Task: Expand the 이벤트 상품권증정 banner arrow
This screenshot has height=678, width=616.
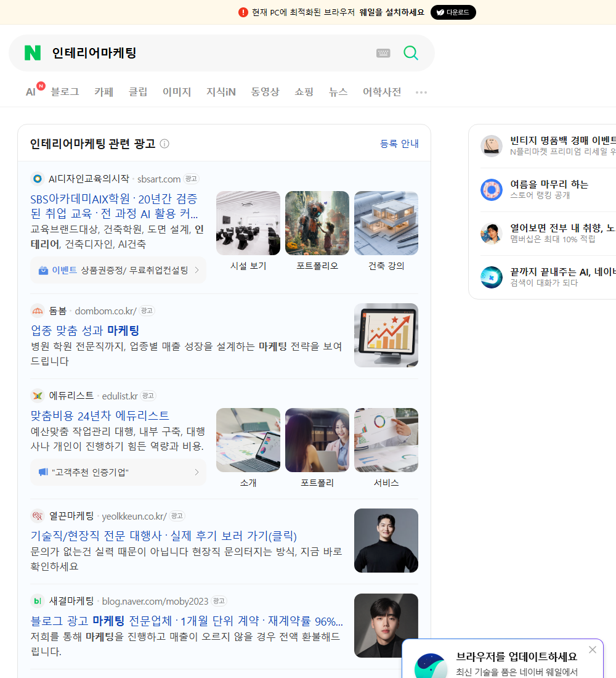Action: (197, 270)
